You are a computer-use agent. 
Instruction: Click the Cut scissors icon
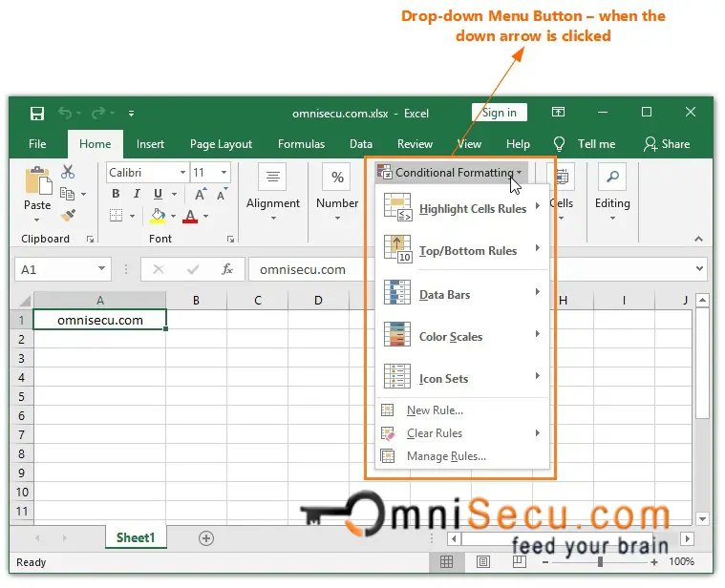tap(68, 172)
